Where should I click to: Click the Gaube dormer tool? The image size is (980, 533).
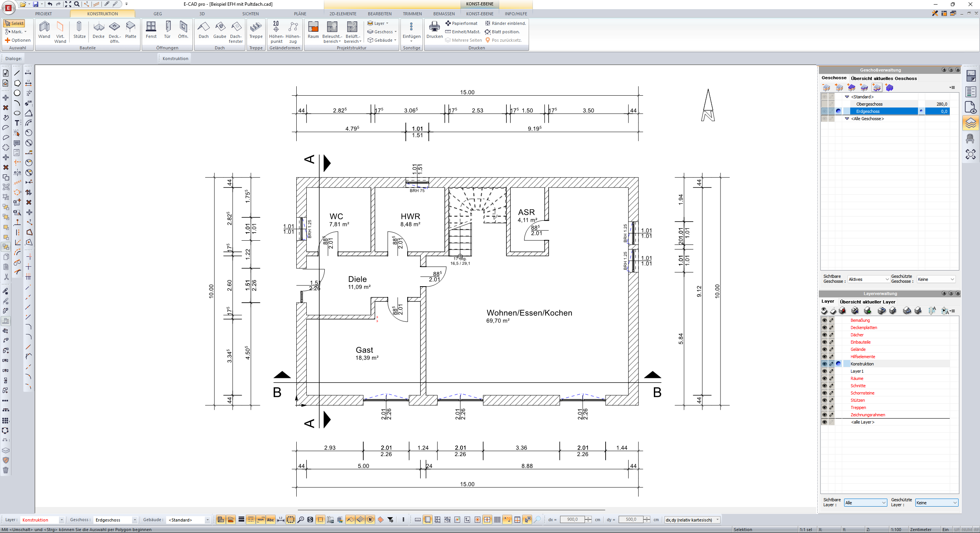(x=220, y=30)
